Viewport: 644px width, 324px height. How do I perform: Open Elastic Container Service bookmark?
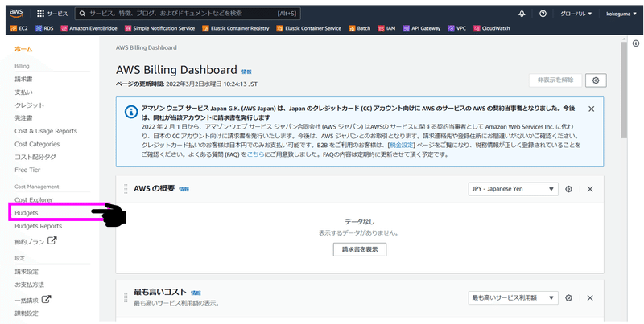point(309,28)
